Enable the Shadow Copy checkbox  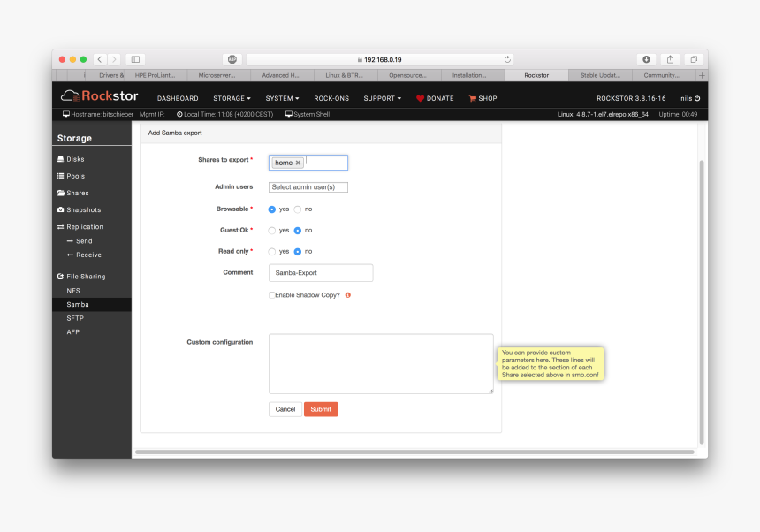tap(271, 295)
